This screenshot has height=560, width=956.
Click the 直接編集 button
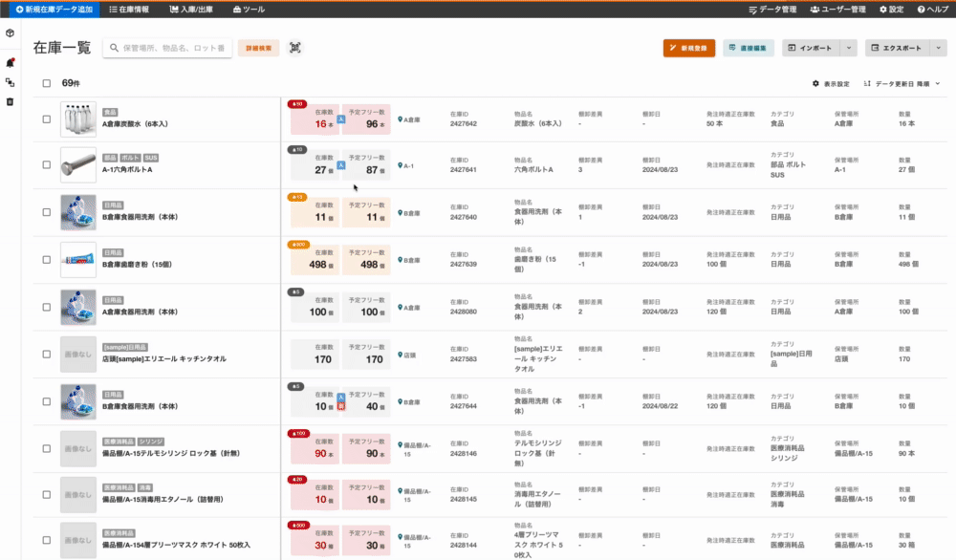click(749, 48)
